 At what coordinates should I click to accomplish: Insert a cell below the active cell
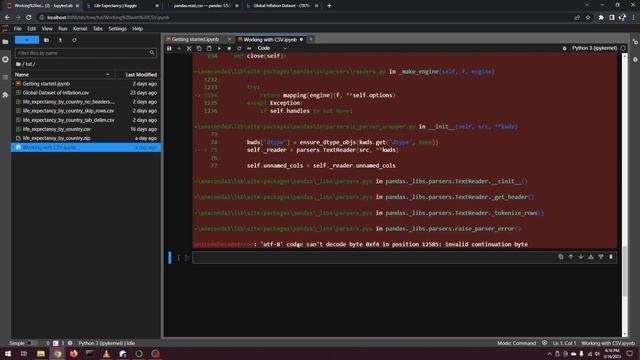click(601, 257)
